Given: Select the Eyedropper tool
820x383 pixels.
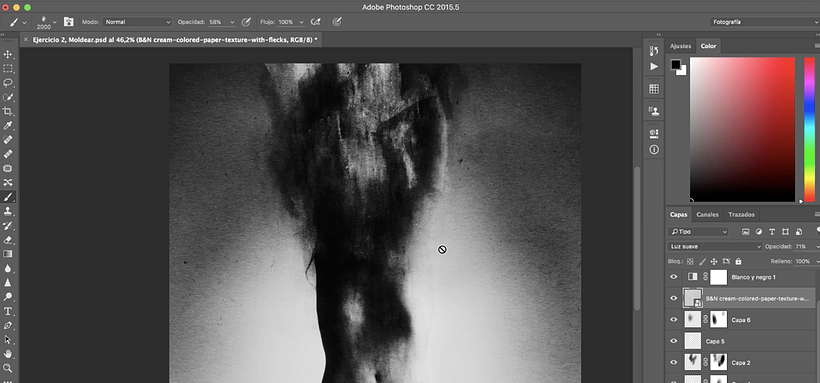Looking at the screenshot, I should point(8,126).
